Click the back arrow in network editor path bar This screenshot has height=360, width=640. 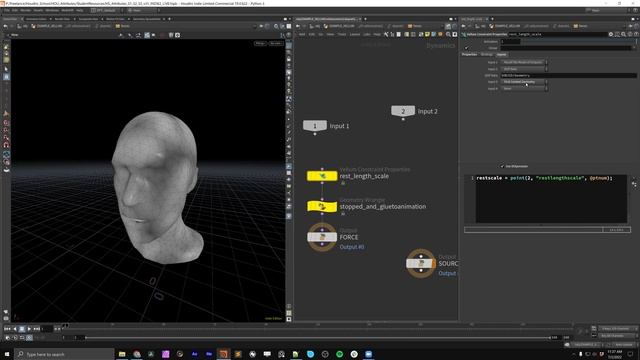point(298,26)
